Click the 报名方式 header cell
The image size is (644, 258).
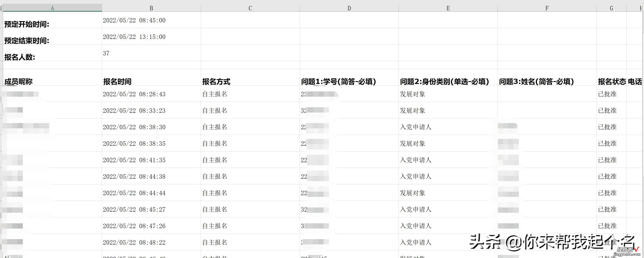250,77
